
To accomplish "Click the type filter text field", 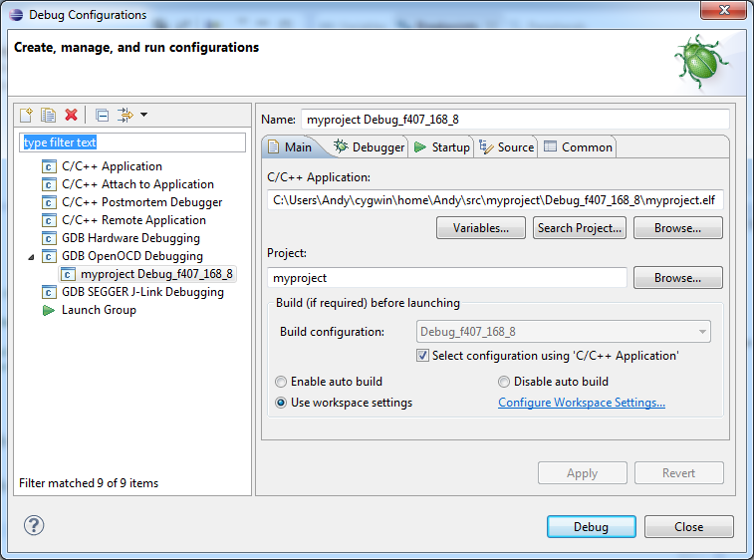I will (132, 142).
